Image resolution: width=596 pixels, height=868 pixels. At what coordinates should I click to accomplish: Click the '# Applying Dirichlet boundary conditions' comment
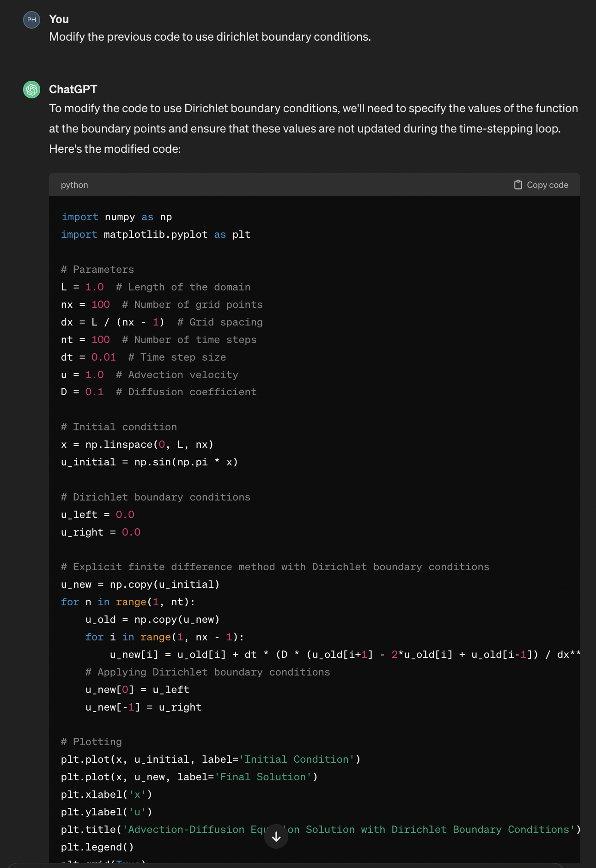(x=207, y=672)
